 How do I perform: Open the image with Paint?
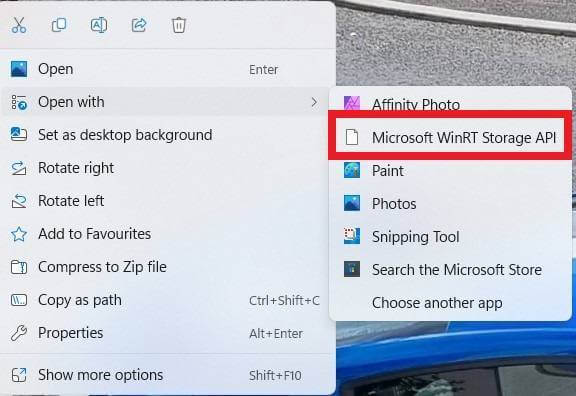pyautogui.click(x=450, y=171)
